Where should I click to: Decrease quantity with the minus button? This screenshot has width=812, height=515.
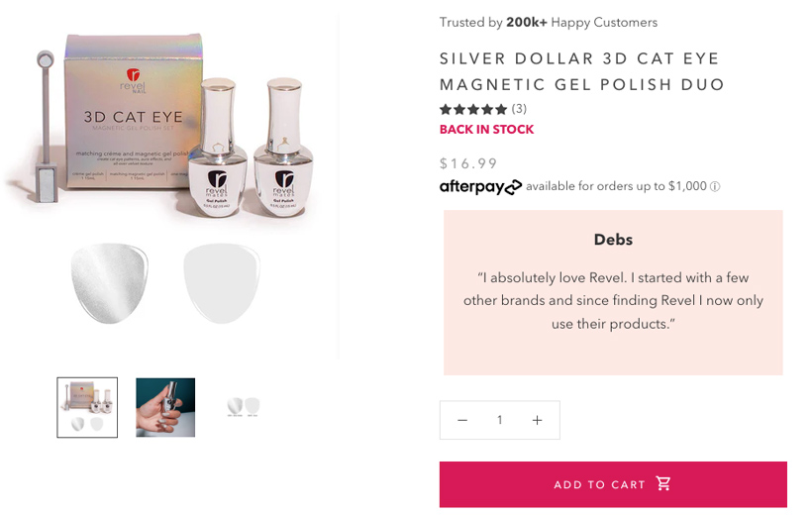462,420
